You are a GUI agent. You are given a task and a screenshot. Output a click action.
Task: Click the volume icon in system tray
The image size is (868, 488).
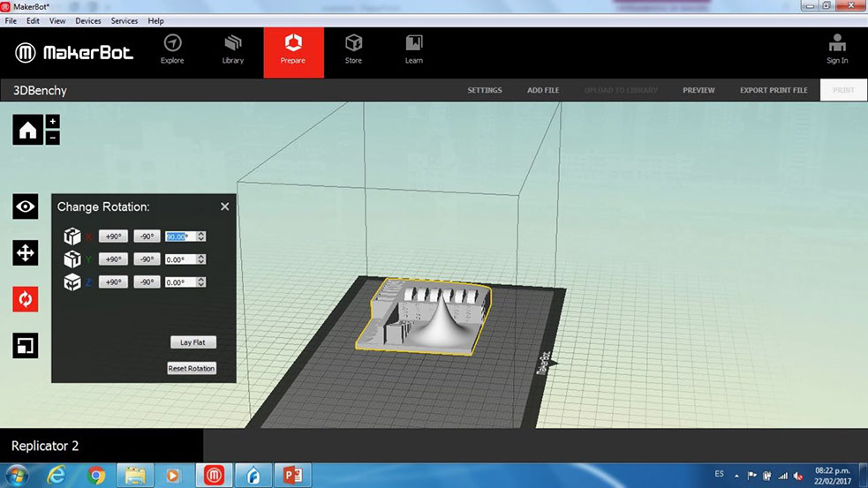[x=798, y=476]
